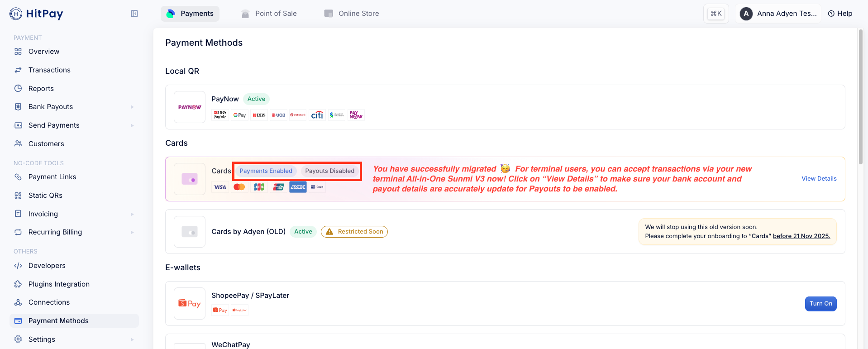
Task: Click the AMEX card brand icon
Action: click(298, 187)
